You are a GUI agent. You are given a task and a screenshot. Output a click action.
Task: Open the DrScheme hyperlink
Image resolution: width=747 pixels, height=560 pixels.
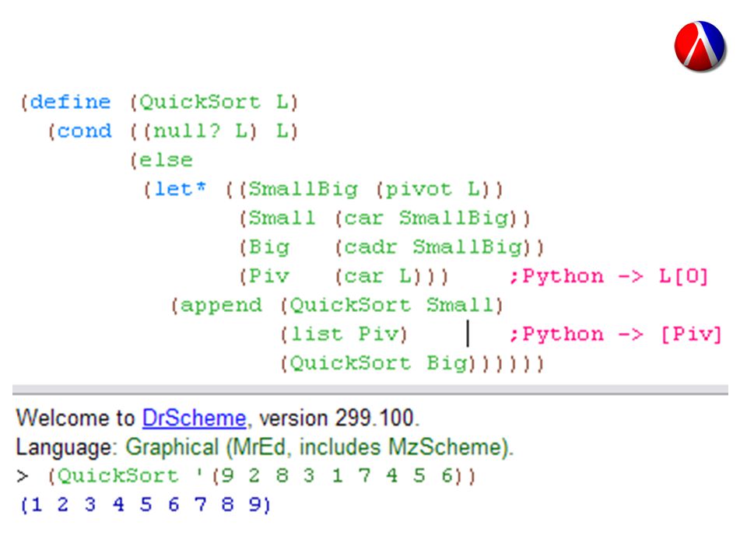(x=195, y=418)
